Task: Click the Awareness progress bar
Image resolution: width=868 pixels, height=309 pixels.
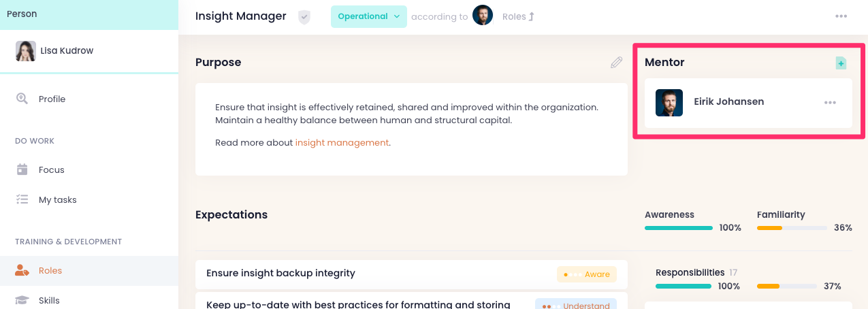Action: point(678,228)
